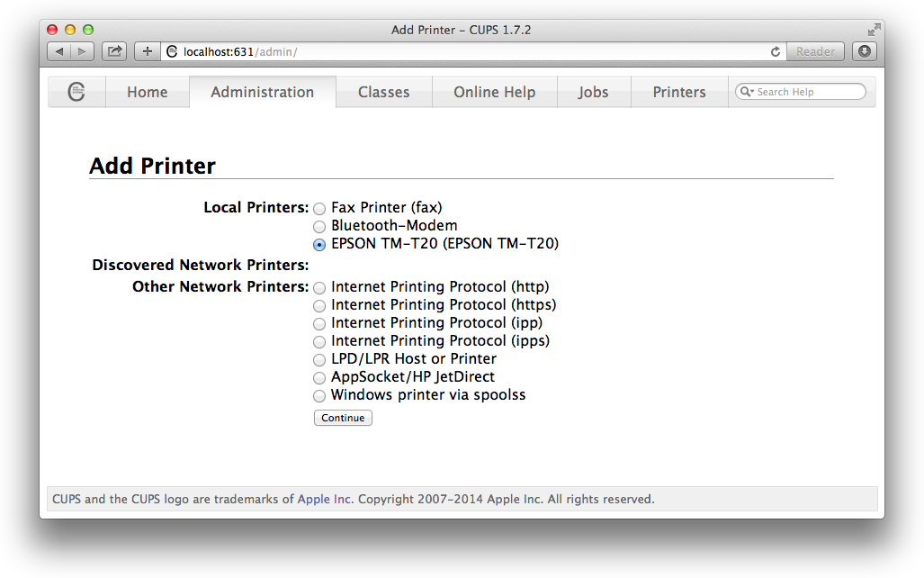Choose the Bluetooth-Modem radio button
924x578 pixels.
(319, 227)
